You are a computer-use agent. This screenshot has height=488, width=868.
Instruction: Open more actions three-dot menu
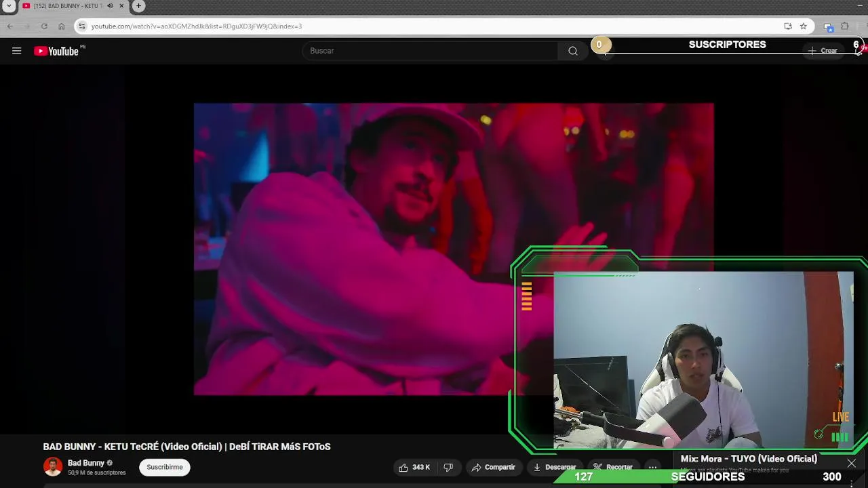pos(652,467)
